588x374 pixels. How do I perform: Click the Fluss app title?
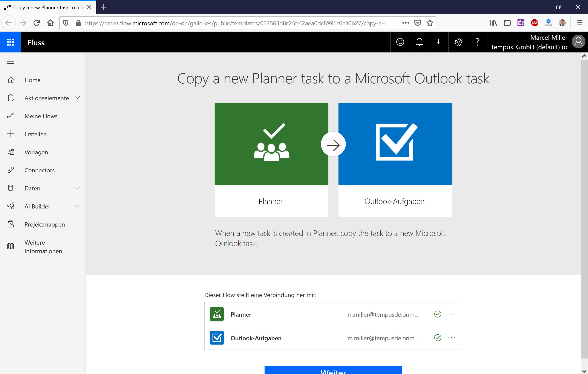tap(36, 43)
